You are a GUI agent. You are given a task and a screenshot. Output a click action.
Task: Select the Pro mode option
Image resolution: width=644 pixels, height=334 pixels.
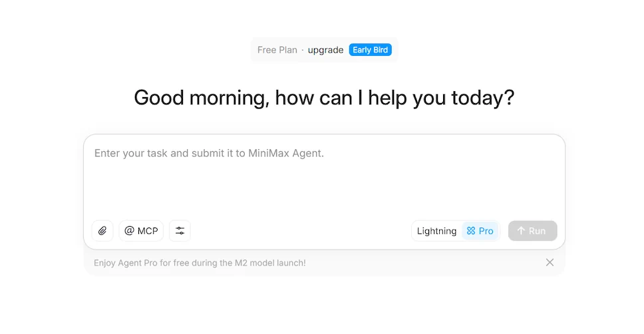[x=480, y=231]
